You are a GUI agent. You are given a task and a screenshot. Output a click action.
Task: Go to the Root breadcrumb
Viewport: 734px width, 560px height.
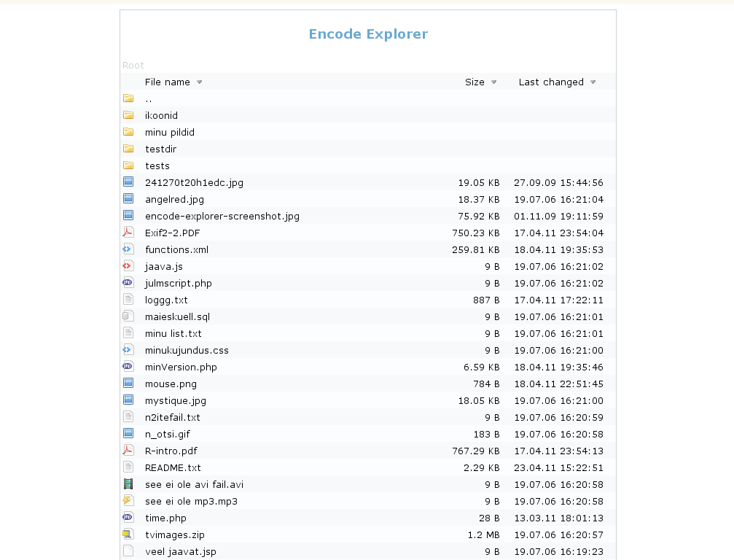point(133,66)
